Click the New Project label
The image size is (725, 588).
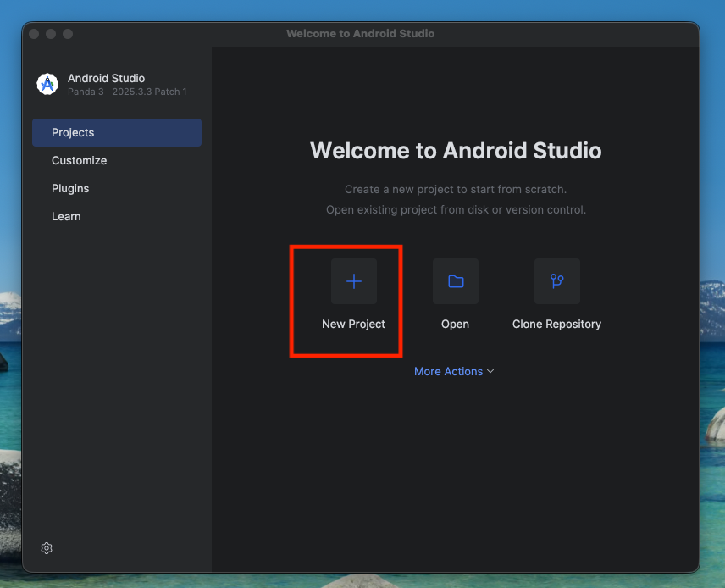tap(354, 324)
